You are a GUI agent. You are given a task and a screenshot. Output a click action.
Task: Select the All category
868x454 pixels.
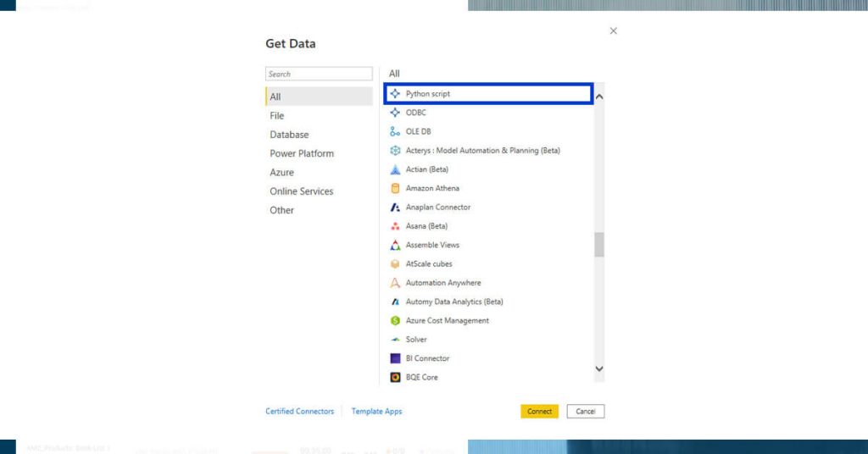click(x=320, y=97)
